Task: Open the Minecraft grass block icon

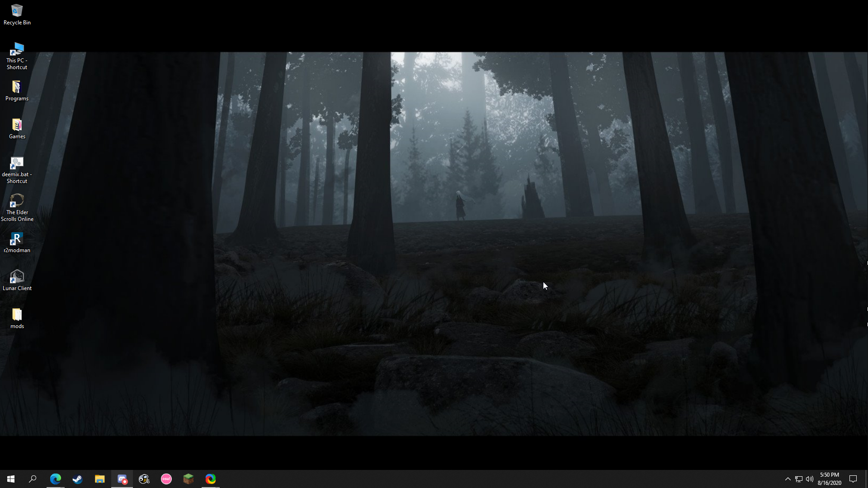Action: tap(189, 479)
